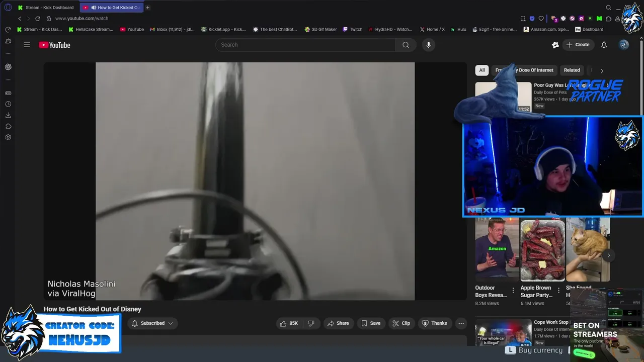
Task: Open the Ezgif bookmark
Action: (x=495, y=30)
